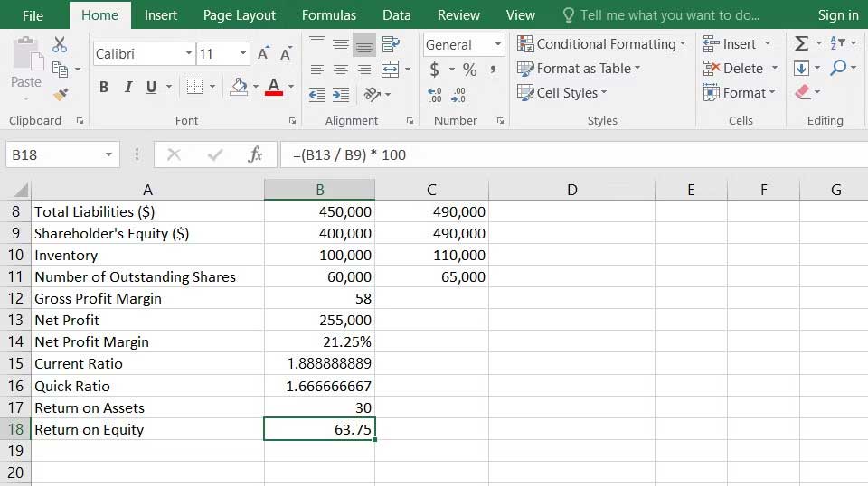The image size is (868, 486).
Task: Click the Insert Function fx icon
Action: [255, 154]
